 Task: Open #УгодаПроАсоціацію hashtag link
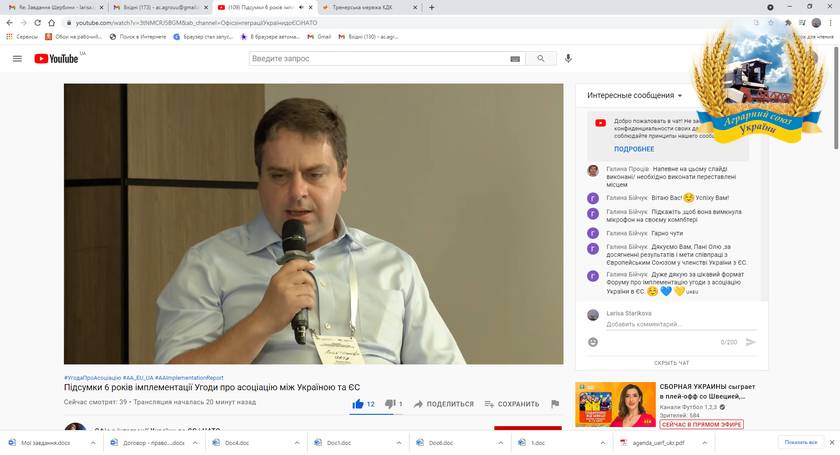[x=92, y=378]
